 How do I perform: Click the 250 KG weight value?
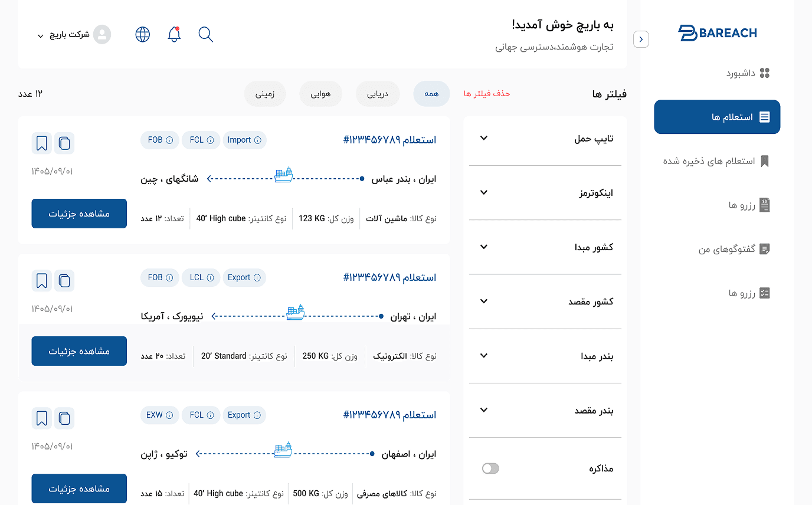click(x=315, y=356)
